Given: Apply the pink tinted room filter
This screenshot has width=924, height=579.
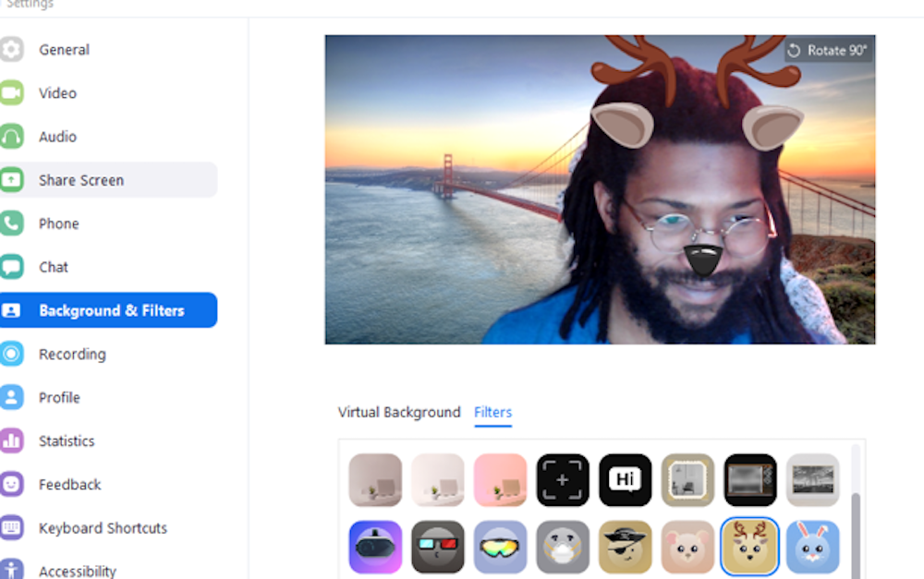Looking at the screenshot, I should (500, 480).
